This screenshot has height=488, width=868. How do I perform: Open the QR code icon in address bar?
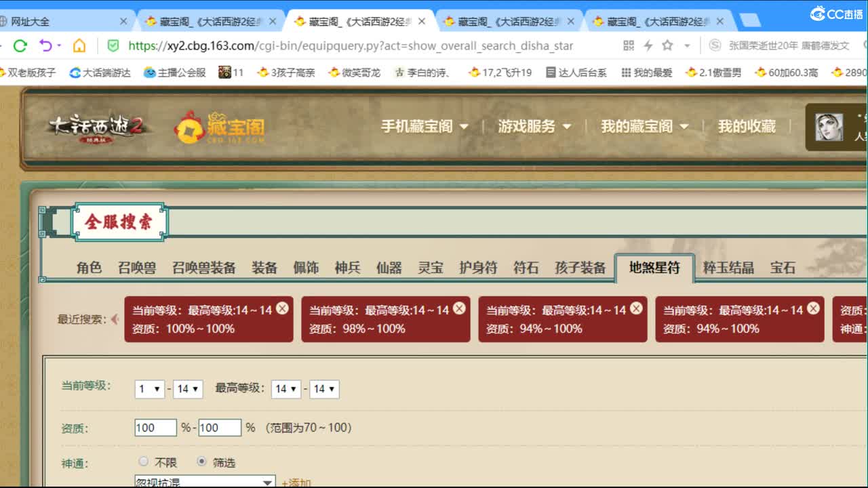pos(629,45)
